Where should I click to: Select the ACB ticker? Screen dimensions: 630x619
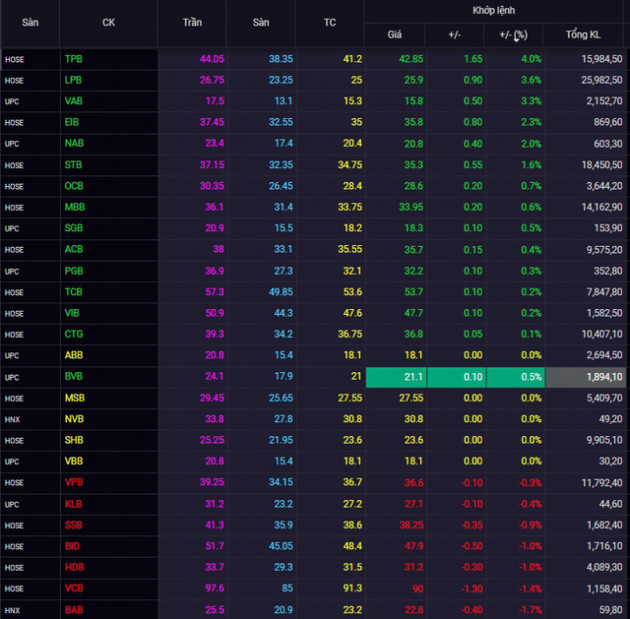tap(74, 249)
